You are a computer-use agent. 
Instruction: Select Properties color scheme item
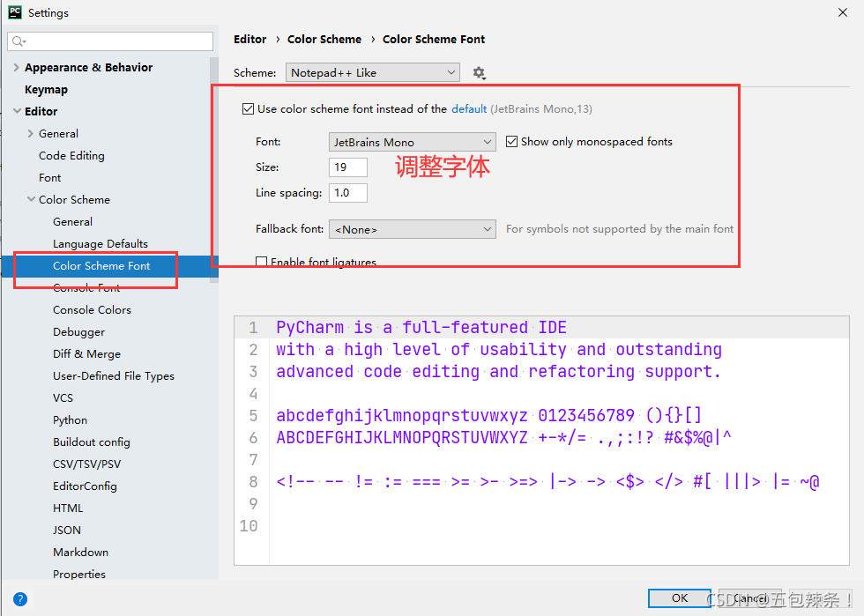79,574
